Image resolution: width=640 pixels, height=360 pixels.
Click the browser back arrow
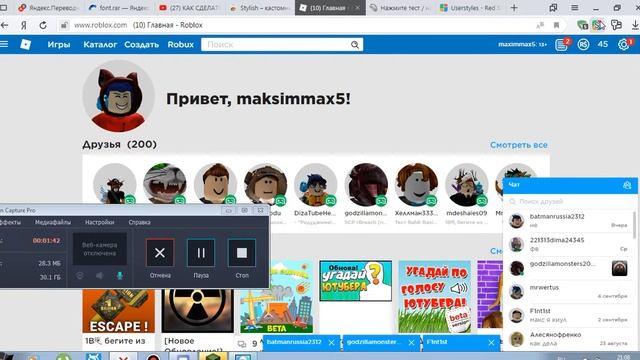point(4,25)
